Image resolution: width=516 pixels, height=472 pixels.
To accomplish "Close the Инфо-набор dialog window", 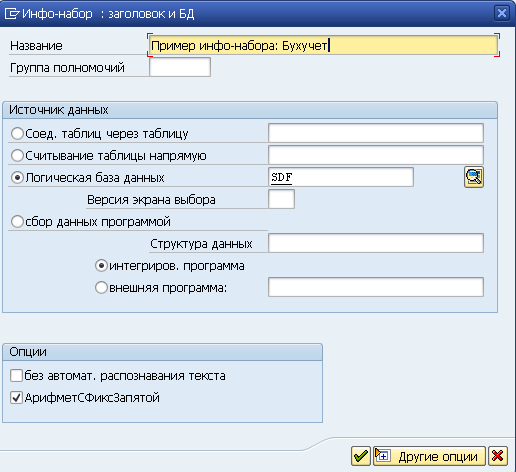I will [x=501, y=13].
